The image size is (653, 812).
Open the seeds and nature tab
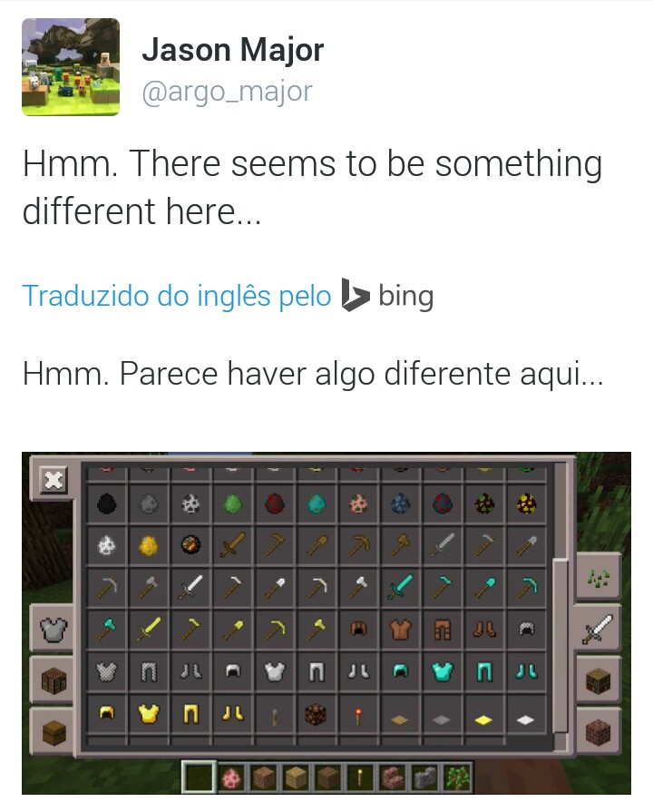[x=597, y=577]
